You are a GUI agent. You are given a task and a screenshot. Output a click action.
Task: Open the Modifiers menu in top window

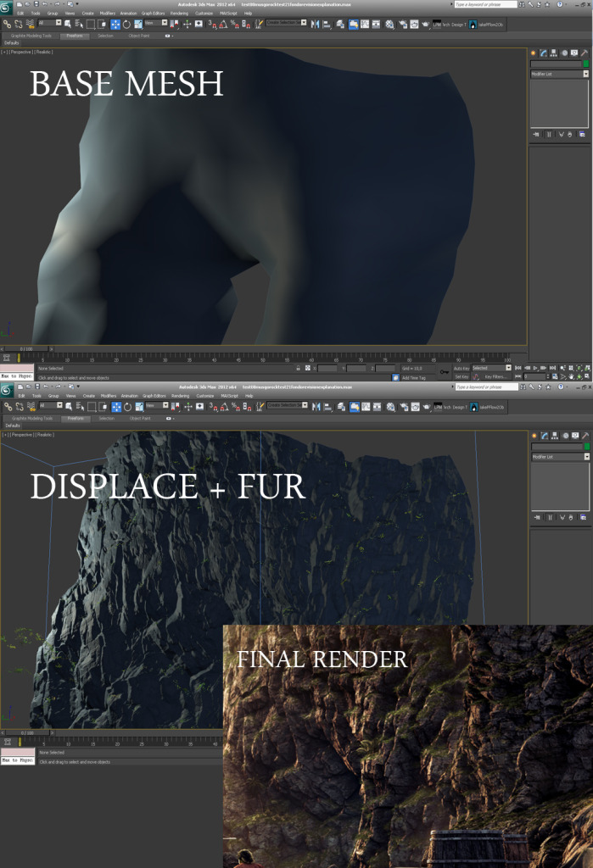click(108, 14)
